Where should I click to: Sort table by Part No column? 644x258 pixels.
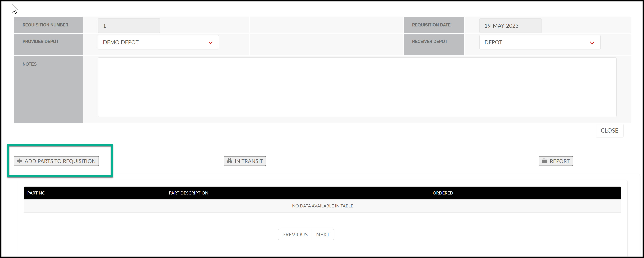tap(36, 193)
